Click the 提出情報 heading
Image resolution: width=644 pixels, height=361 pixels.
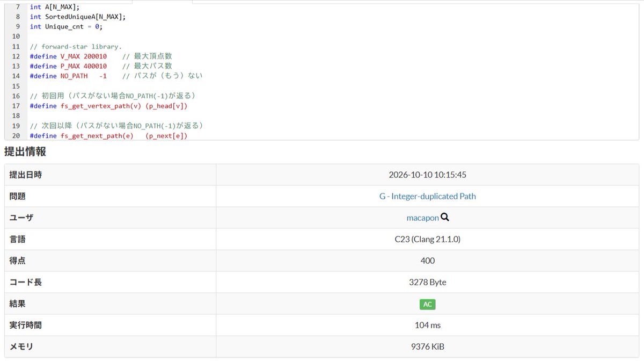[25, 152]
